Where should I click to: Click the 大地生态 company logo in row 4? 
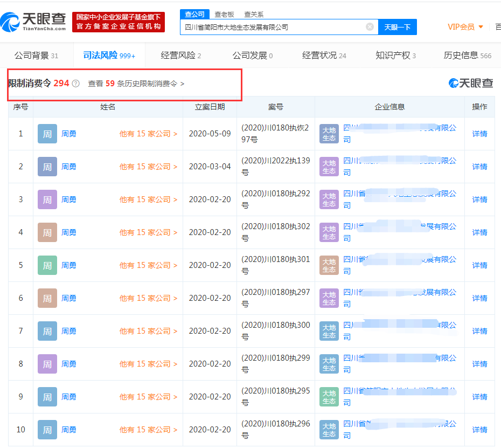click(x=329, y=232)
